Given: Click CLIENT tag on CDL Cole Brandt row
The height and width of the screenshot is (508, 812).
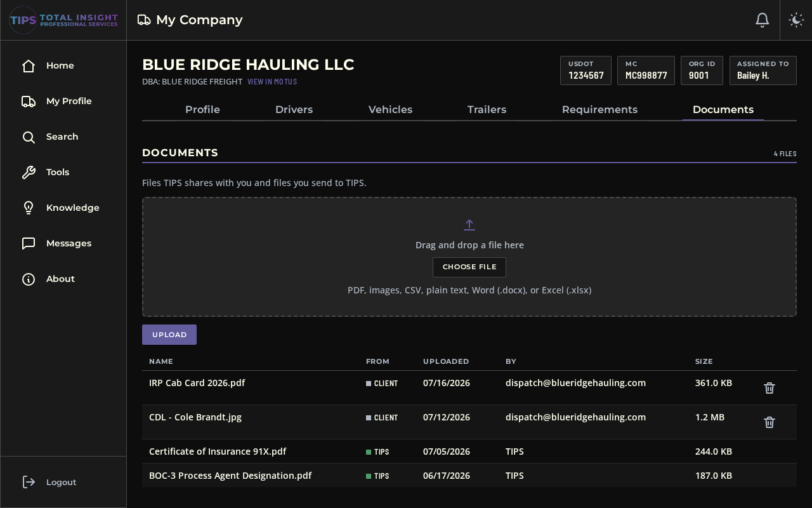Looking at the screenshot, I should tap(382, 418).
